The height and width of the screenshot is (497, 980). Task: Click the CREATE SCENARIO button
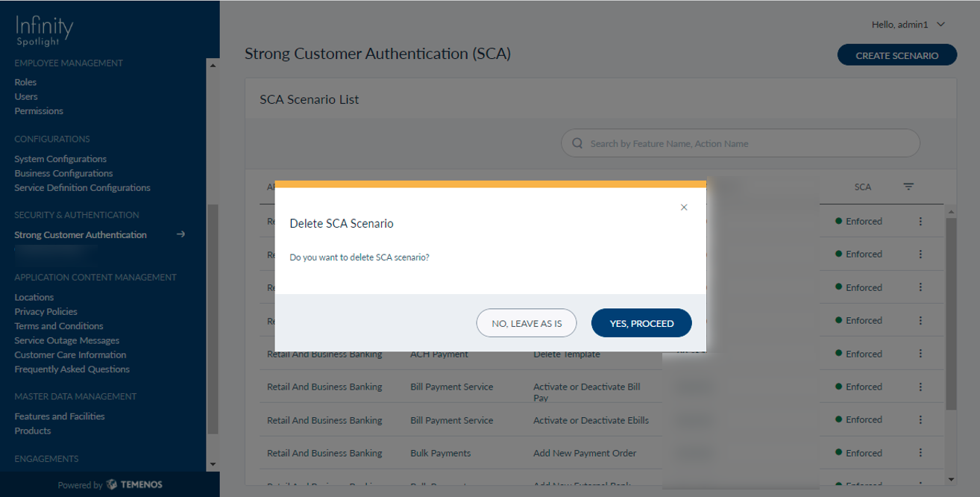pyautogui.click(x=896, y=55)
